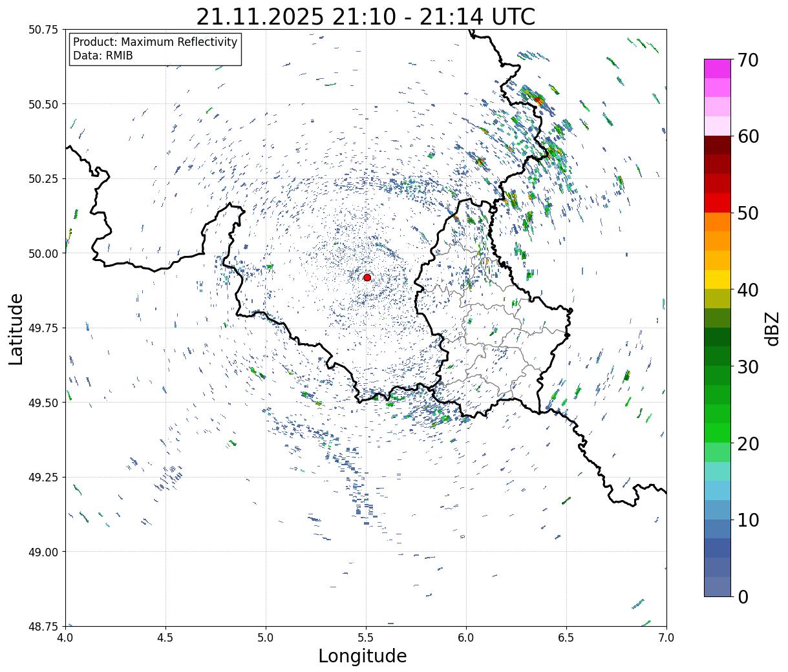This screenshot has width=788, height=672.
Task: Click the latitude tick label 50.00
Action: coord(43,253)
